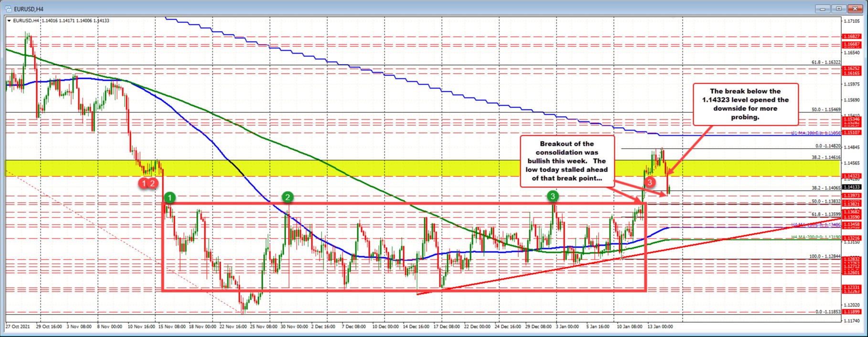Click the H4 MA 200 label 1.13190

(x=816, y=237)
